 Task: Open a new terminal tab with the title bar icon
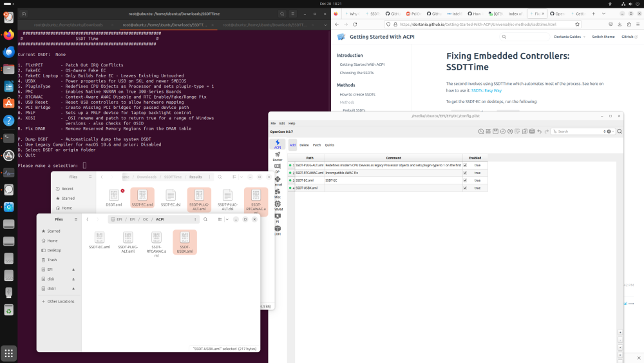tap(24, 14)
